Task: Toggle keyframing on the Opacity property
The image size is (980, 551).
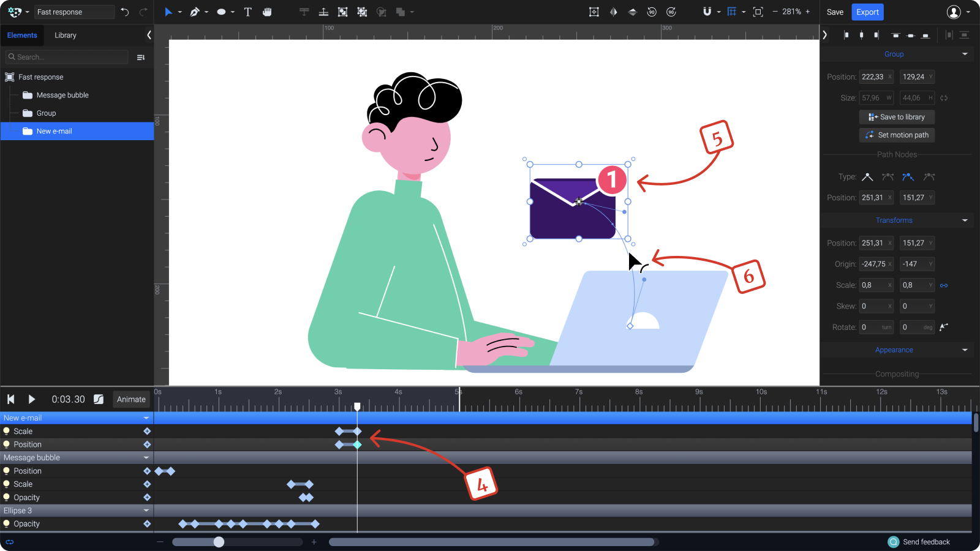Action: pos(147,497)
